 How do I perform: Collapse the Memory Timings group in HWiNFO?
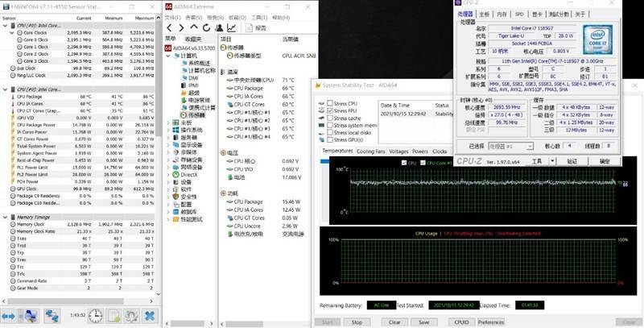pos(5,217)
